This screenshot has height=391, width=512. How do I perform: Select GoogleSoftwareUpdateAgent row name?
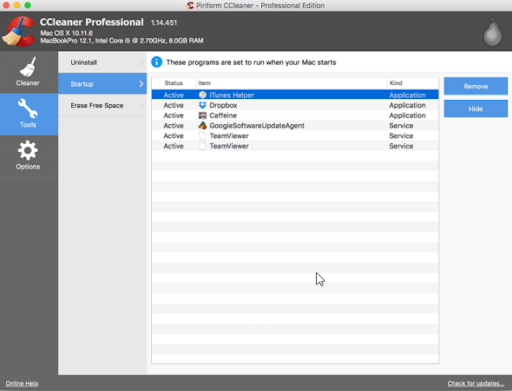pyautogui.click(x=257, y=126)
